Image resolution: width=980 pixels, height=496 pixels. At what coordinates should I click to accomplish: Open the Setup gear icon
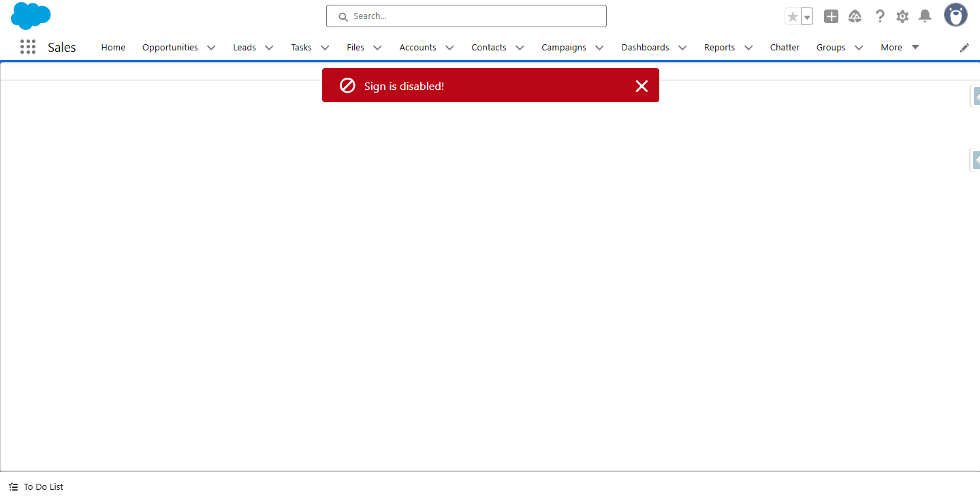coord(902,16)
